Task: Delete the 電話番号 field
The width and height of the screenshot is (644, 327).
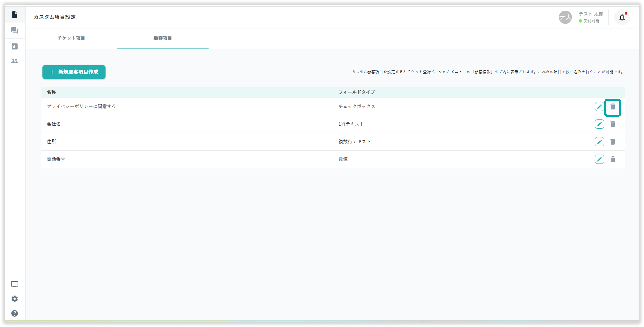Action: point(612,159)
